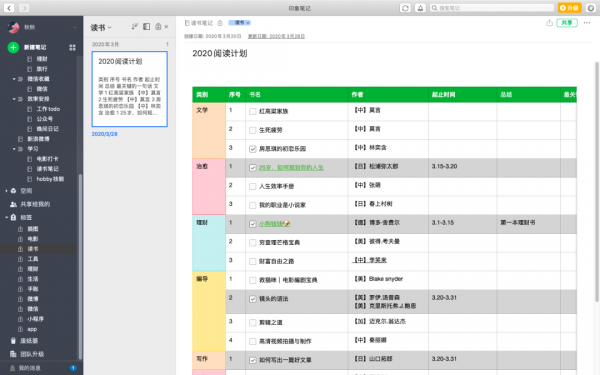Click the cyan 理财 category cell

pyautogui.click(x=209, y=243)
